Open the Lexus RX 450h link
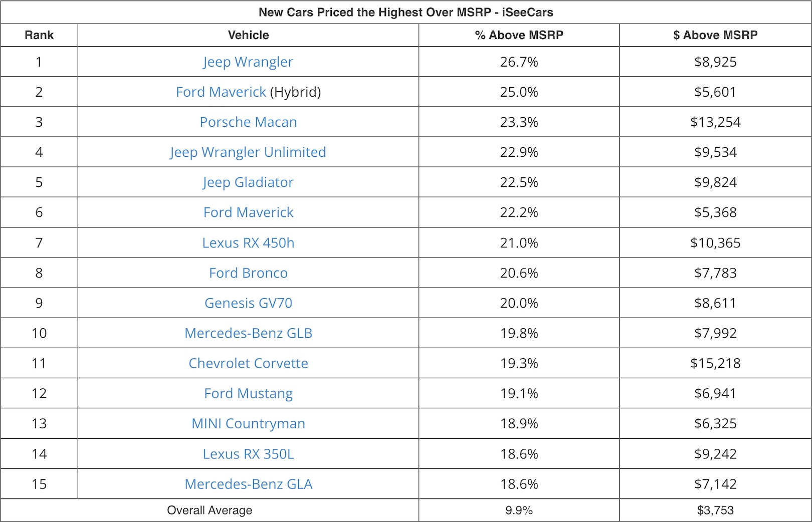This screenshot has height=522, width=812. 248,243
